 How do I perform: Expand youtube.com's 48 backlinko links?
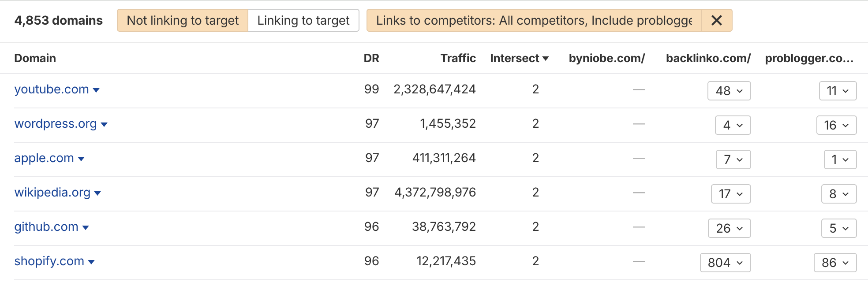pyautogui.click(x=729, y=91)
